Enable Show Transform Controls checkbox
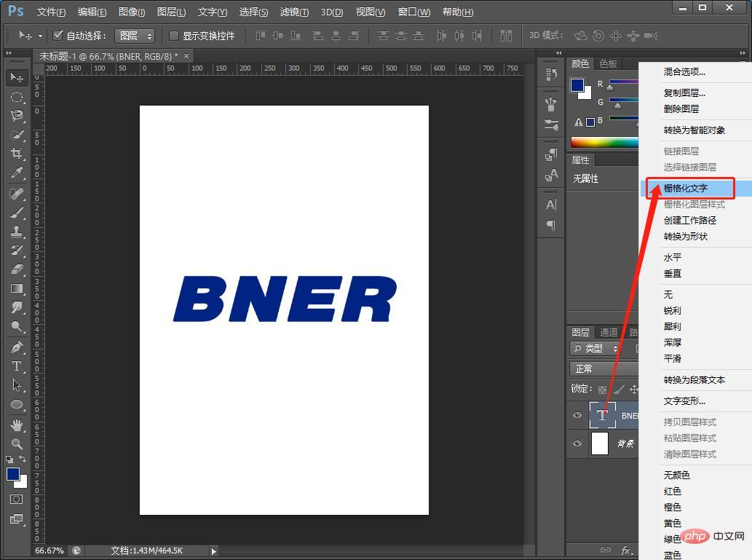Image resolution: width=752 pixels, height=560 pixels. [x=174, y=36]
